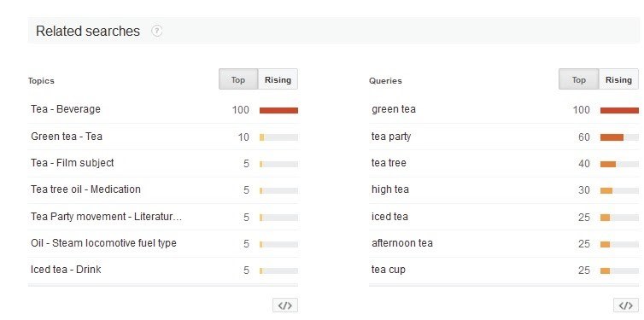The width and height of the screenshot is (644, 320).
Task: Select Top toggle in Topics panel
Action: pyautogui.click(x=238, y=79)
